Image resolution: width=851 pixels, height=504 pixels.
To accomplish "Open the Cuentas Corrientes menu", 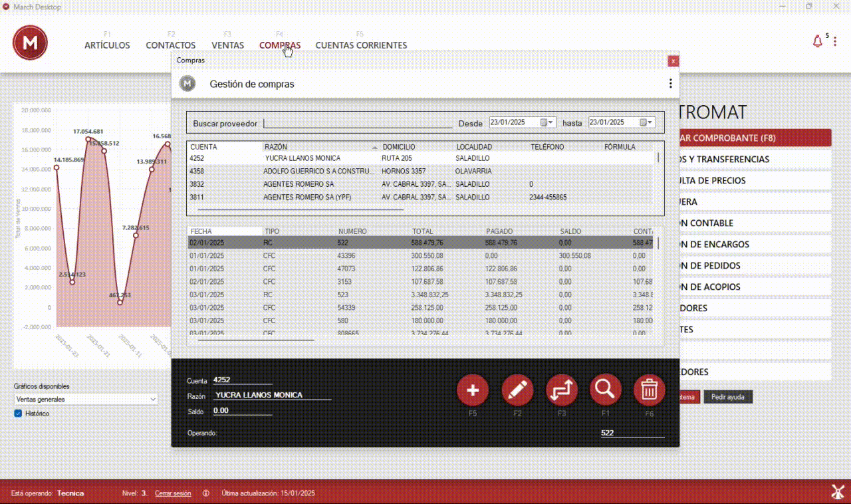I will pos(361,45).
